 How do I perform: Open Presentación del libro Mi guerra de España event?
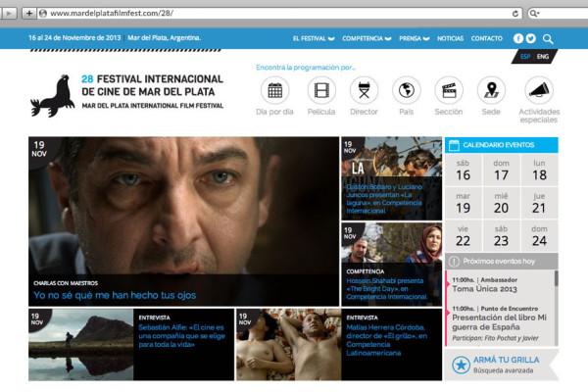(x=499, y=322)
